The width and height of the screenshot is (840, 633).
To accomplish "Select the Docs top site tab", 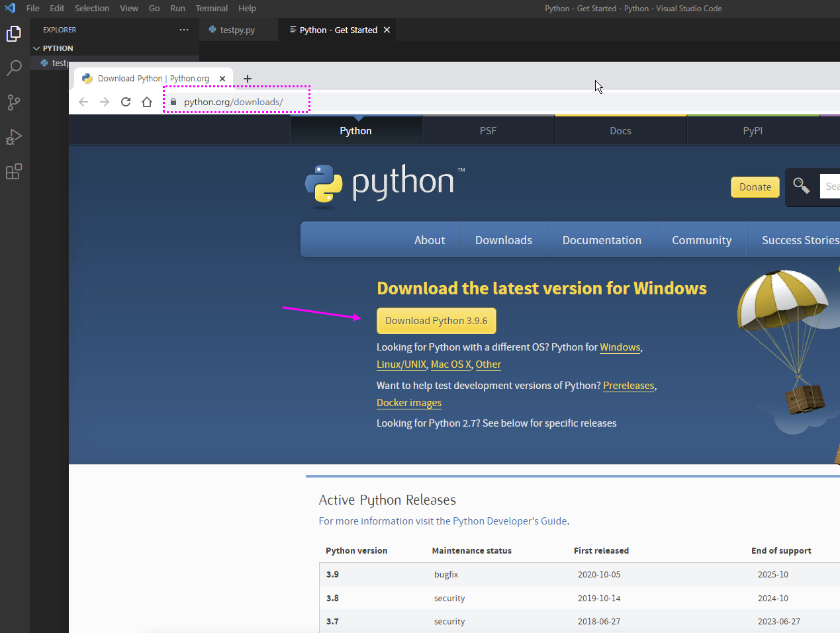I will click(x=620, y=131).
